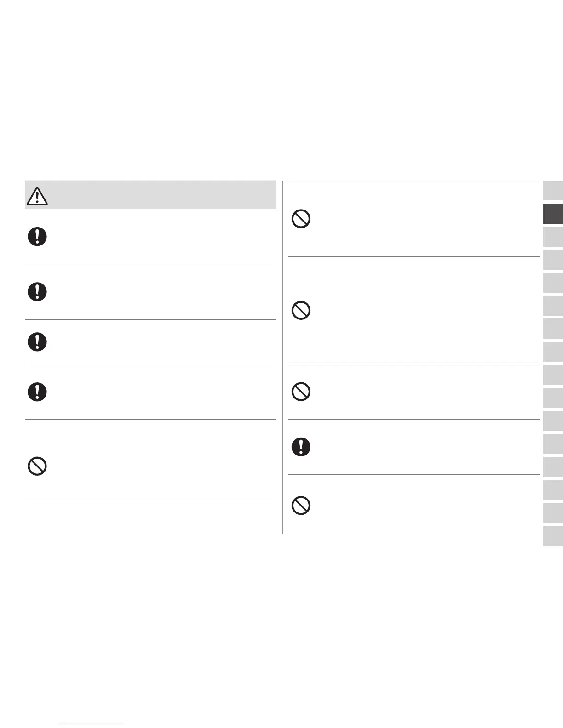Click the dark highlighted side tab
This screenshot has width=563, height=728.
pos(553,214)
